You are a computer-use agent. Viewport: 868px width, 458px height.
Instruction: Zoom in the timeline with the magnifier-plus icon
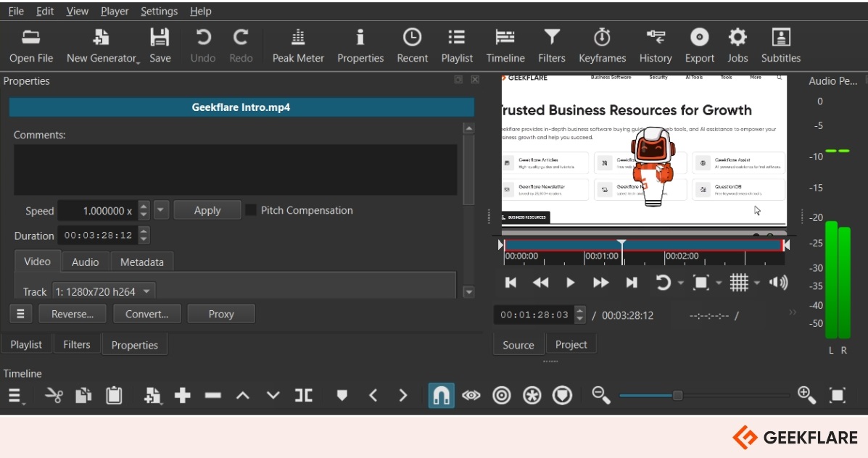click(806, 395)
